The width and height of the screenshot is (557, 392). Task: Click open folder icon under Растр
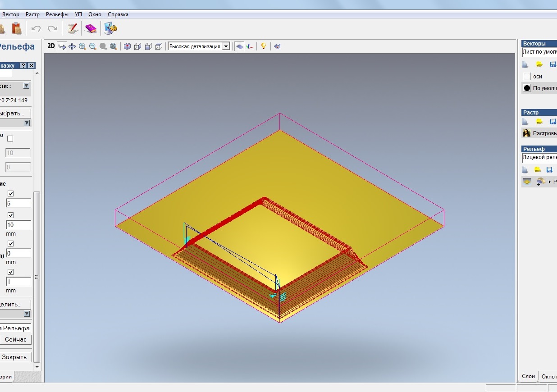coord(539,122)
